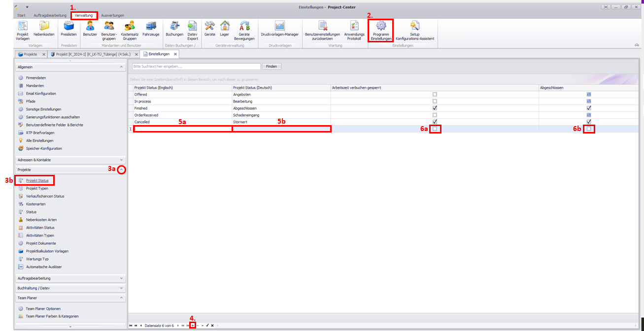644x331 pixels.
Task: Click the search text input field
Action: point(196,66)
